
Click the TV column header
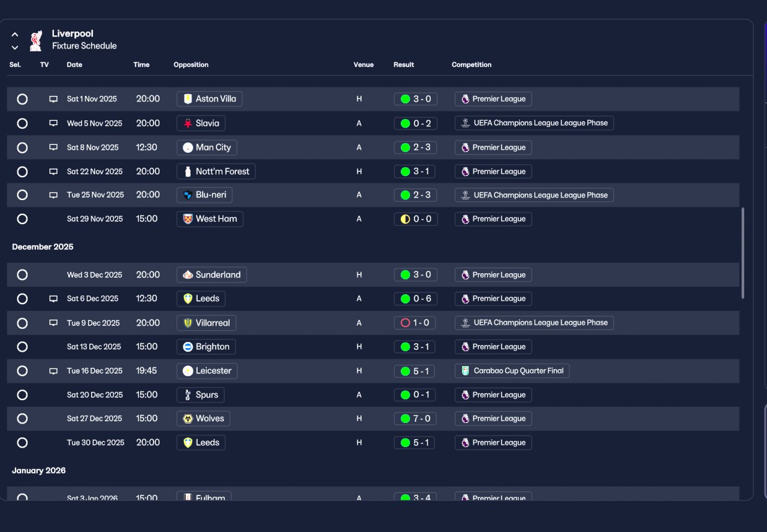pyautogui.click(x=44, y=65)
